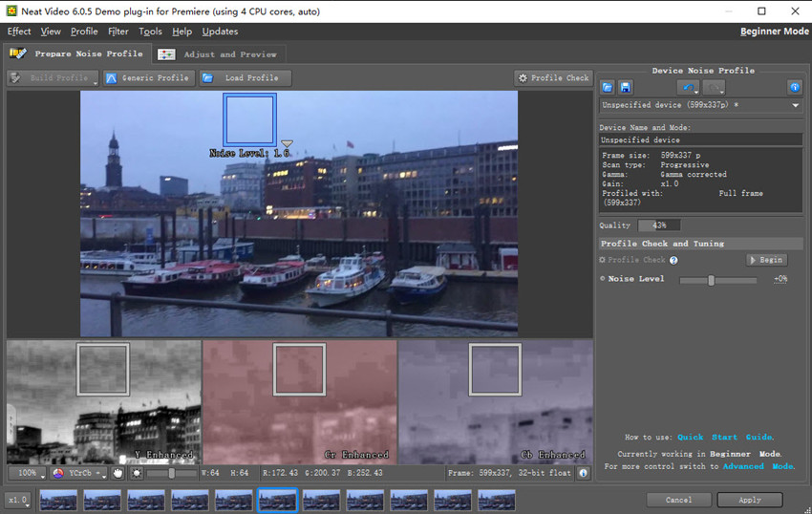Click the Cancel button
Screen dimensions: 812x514
678,500
